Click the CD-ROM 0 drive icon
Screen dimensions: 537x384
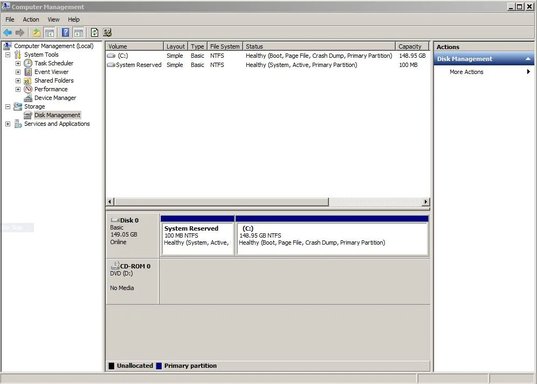115,265
